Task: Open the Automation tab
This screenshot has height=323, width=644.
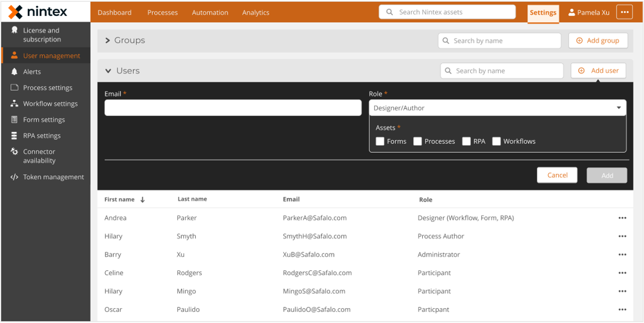Action: (x=210, y=13)
